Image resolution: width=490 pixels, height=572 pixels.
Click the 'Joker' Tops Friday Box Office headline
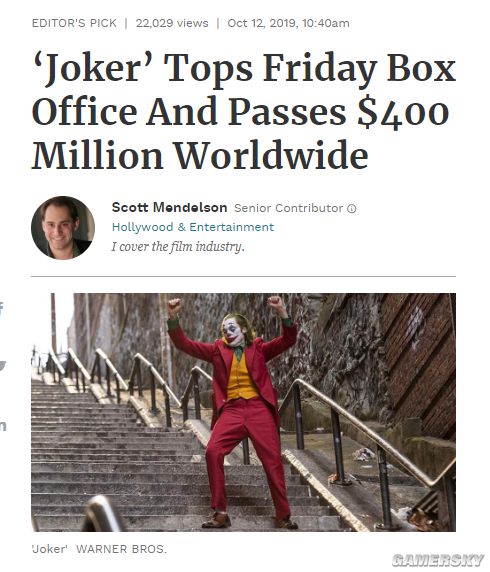pyautogui.click(x=244, y=111)
